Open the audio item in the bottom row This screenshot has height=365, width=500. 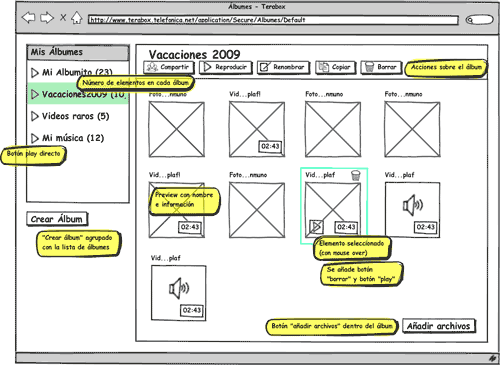pyautogui.click(x=179, y=293)
